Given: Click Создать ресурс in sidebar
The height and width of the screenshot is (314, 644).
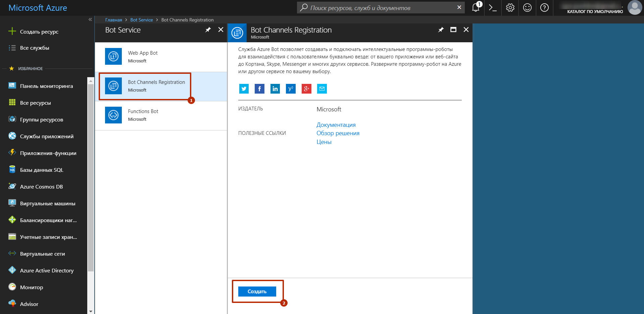Looking at the screenshot, I should [x=39, y=32].
